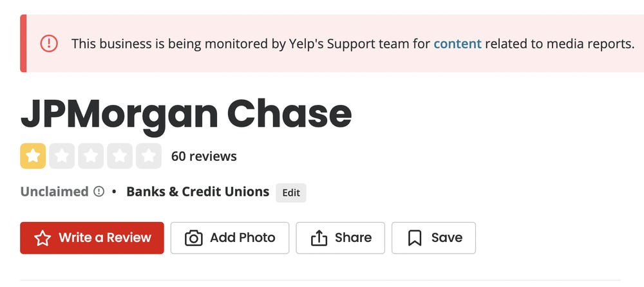Click the Add Photo button

click(x=230, y=237)
